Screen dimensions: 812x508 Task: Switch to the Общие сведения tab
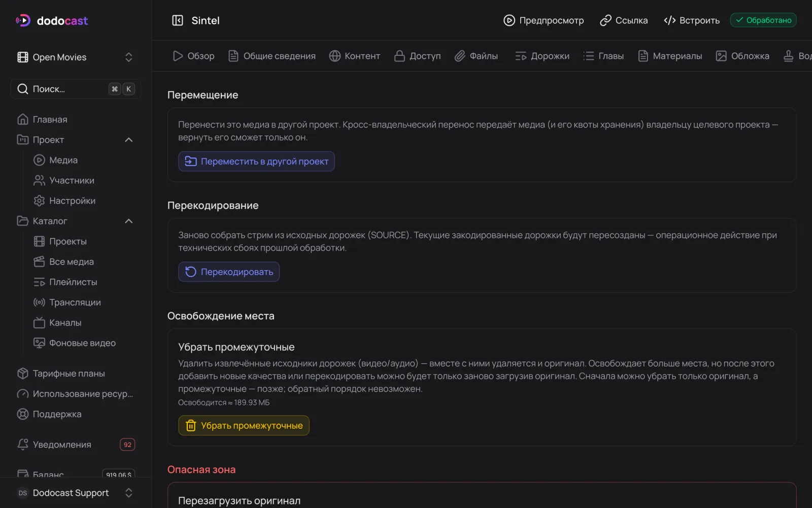(x=272, y=56)
